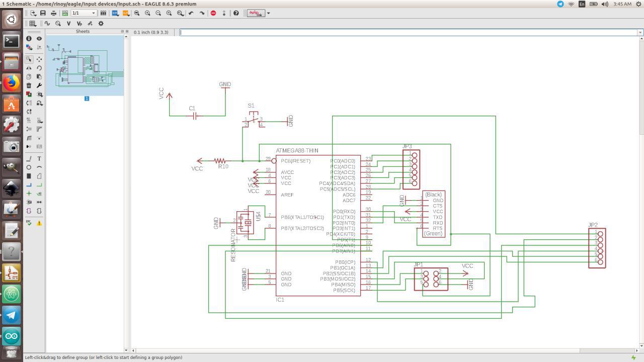Click the Delete trash can tool
The image size is (644, 362).
pos(29,85)
